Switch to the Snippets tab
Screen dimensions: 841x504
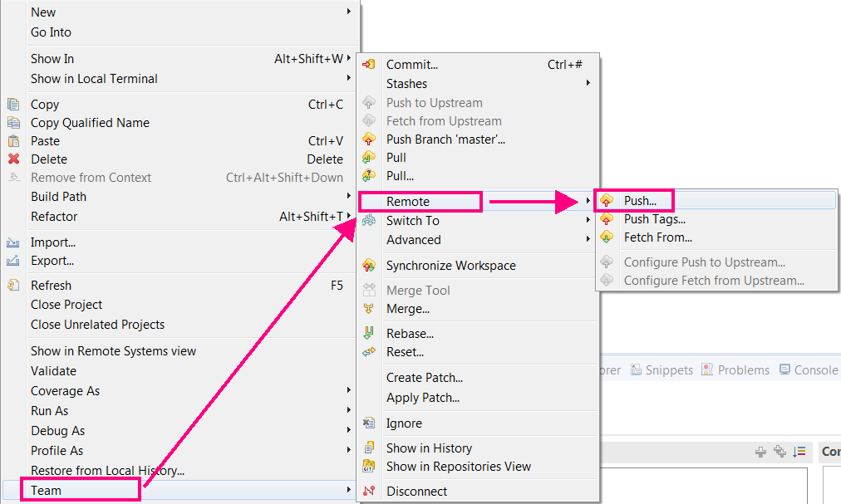[x=661, y=370]
